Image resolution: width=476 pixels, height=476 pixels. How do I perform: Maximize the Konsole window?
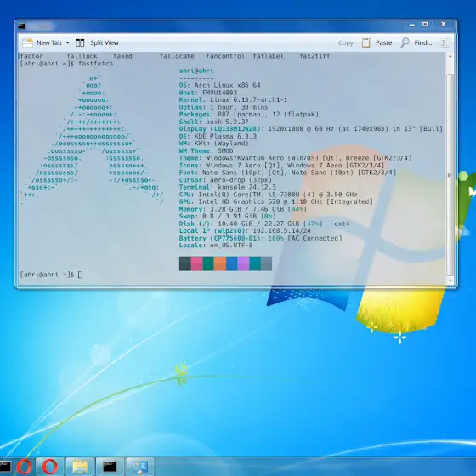tap(425, 25)
